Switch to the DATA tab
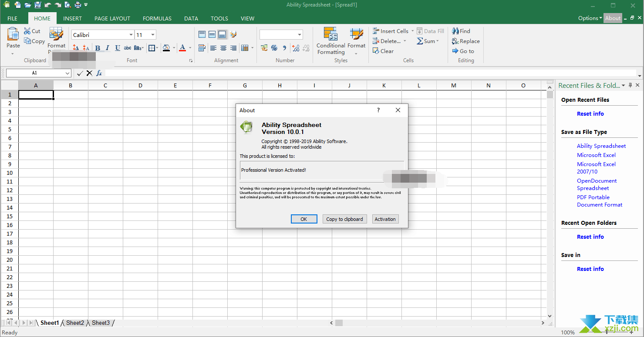Image resolution: width=644 pixels, height=337 pixels. (191, 18)
